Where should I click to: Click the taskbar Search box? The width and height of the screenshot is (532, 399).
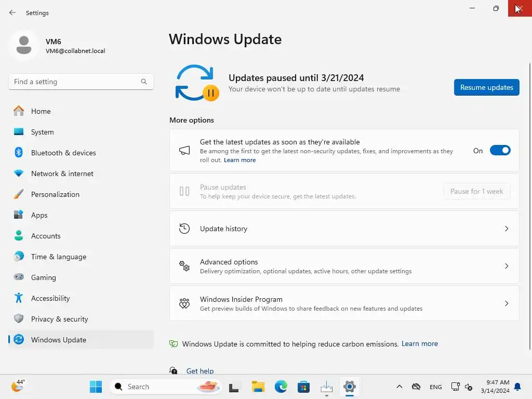[166, 387]
